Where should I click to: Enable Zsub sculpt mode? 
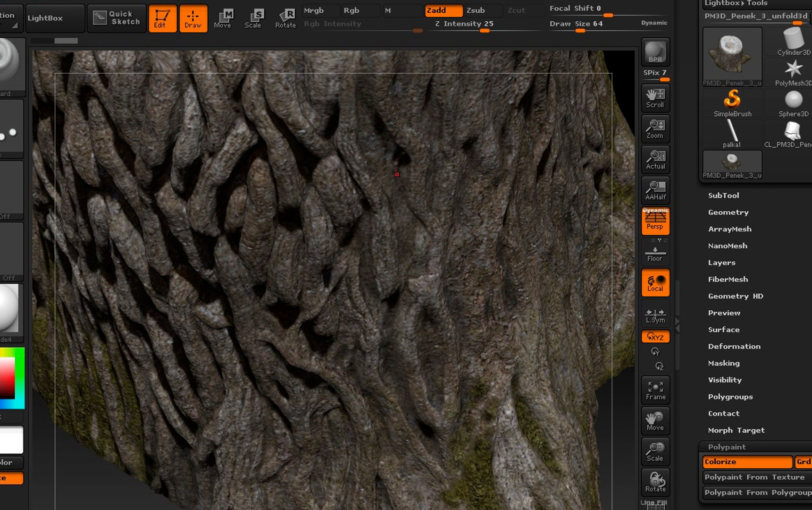tap(483, 10)
